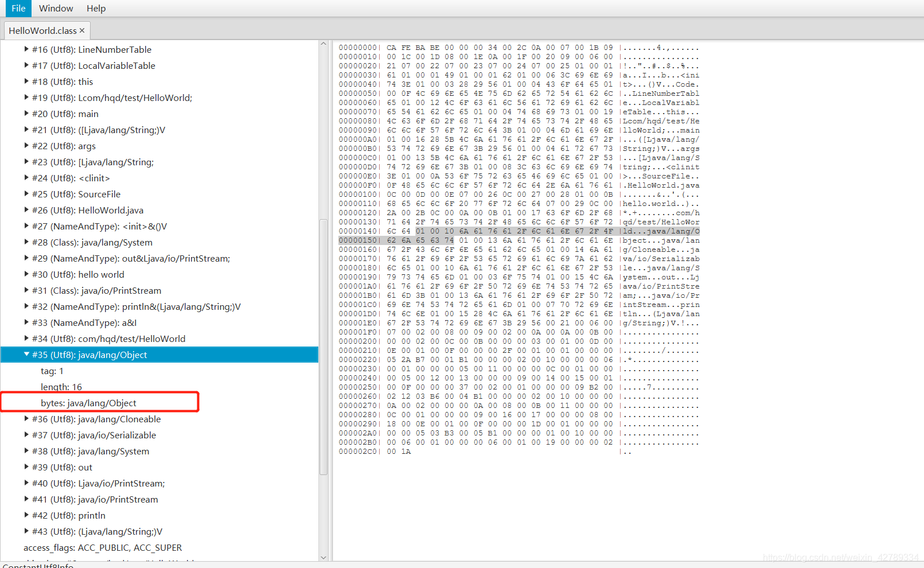Click access_flags ACC_PUBLIC, ACC_SUPER row

(159, 547)
